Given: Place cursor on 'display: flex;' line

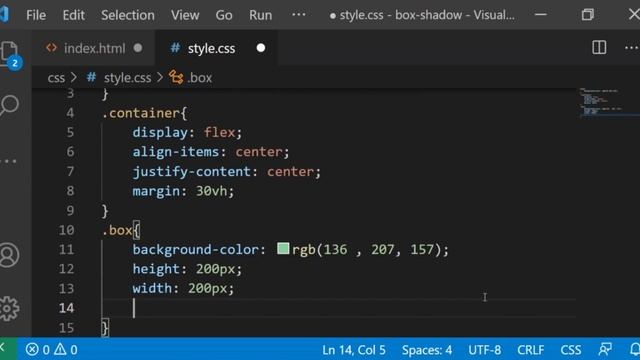Looking at the screenshot, I should [x=187, y=132].
